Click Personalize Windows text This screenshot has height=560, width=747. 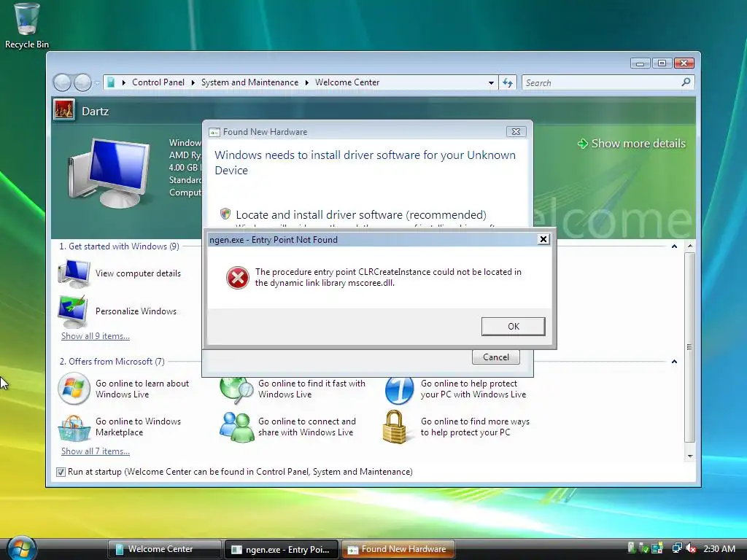click(136, 311)
